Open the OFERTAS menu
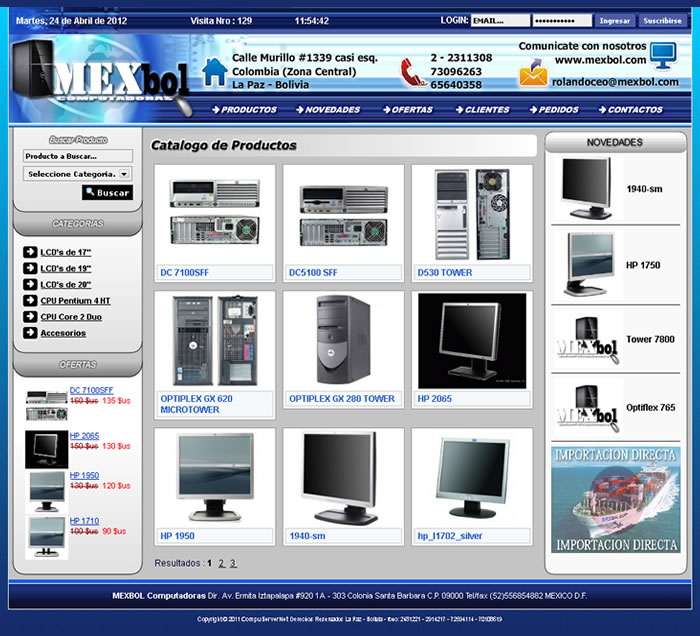Image resolution: width=700 pixels, height=636 pixels. [x=408, y=110]
